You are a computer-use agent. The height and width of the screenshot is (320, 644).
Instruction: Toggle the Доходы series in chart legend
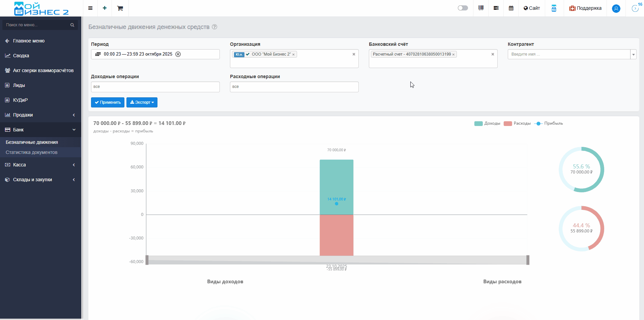[487, 123]
